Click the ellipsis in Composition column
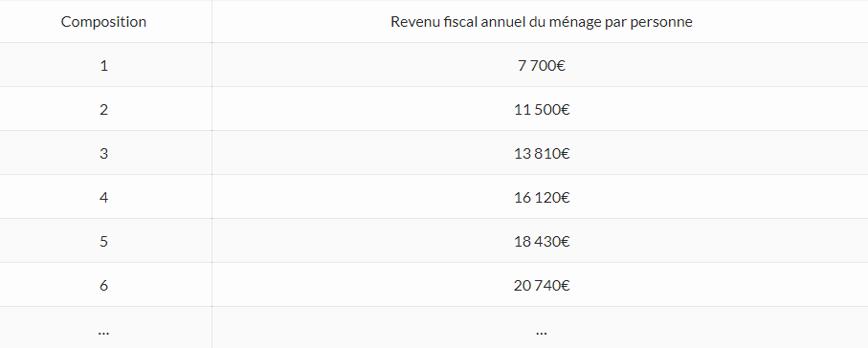The image size is (868, 348). (103, 333)
